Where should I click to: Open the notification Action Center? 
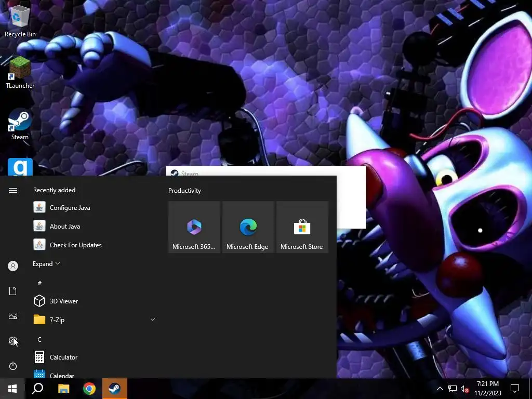515,389
